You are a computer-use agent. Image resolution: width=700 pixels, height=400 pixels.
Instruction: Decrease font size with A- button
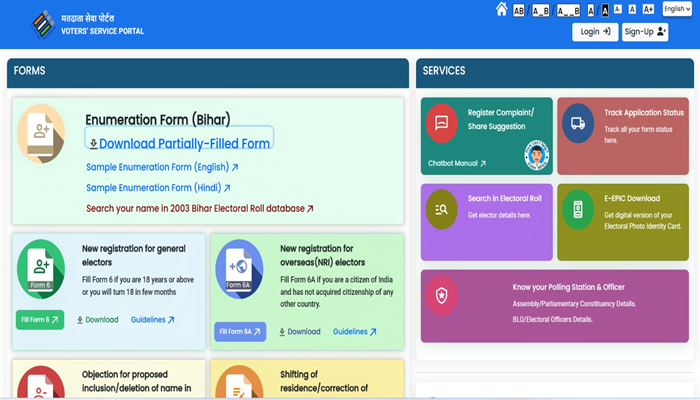(618, 9)
